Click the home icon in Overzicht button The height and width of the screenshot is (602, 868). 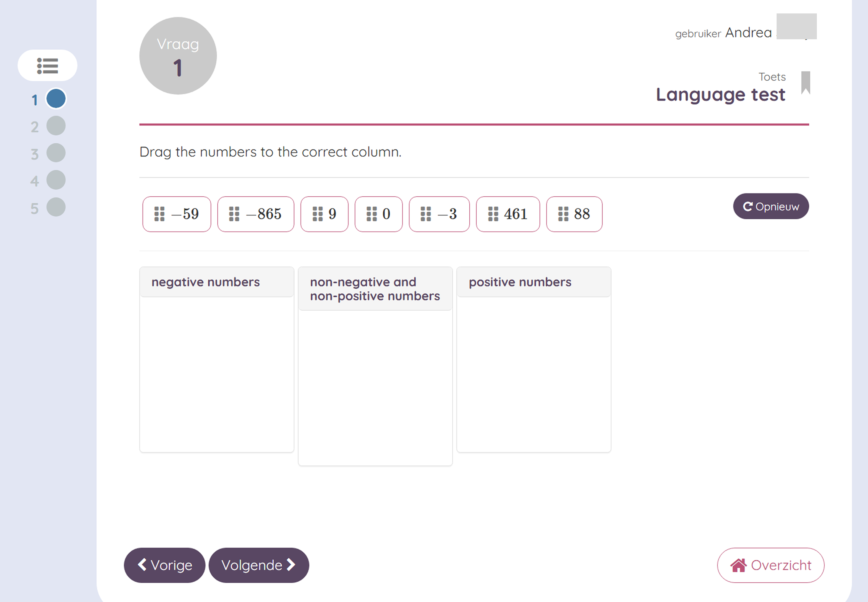pos(738,565)
